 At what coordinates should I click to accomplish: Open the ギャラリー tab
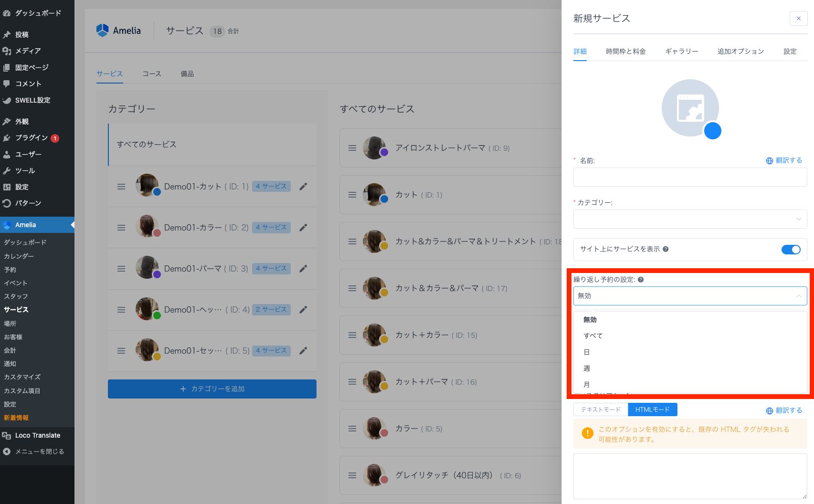pyautogui.click(x=681, y=52)
